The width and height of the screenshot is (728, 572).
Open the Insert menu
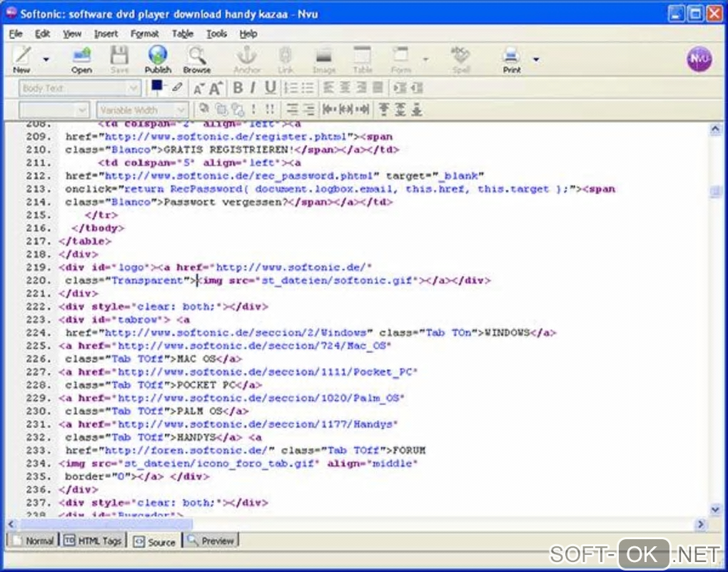[x=106, y=34]
